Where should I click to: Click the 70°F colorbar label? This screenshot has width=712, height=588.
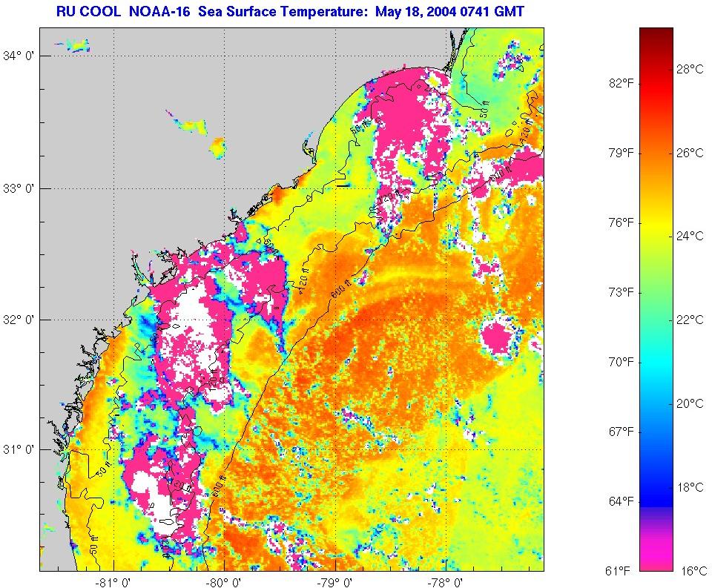click(622, 362)
